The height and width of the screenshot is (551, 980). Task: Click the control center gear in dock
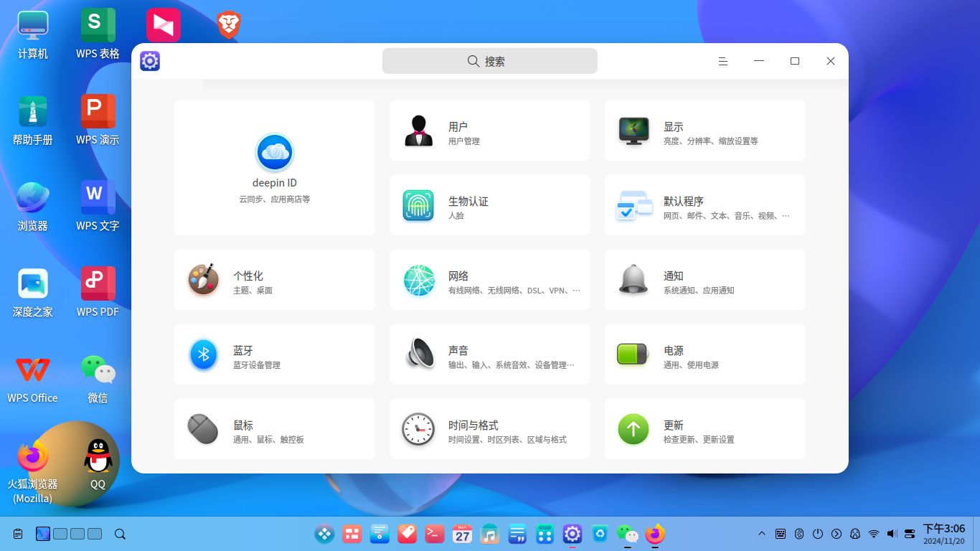[572, 534]
